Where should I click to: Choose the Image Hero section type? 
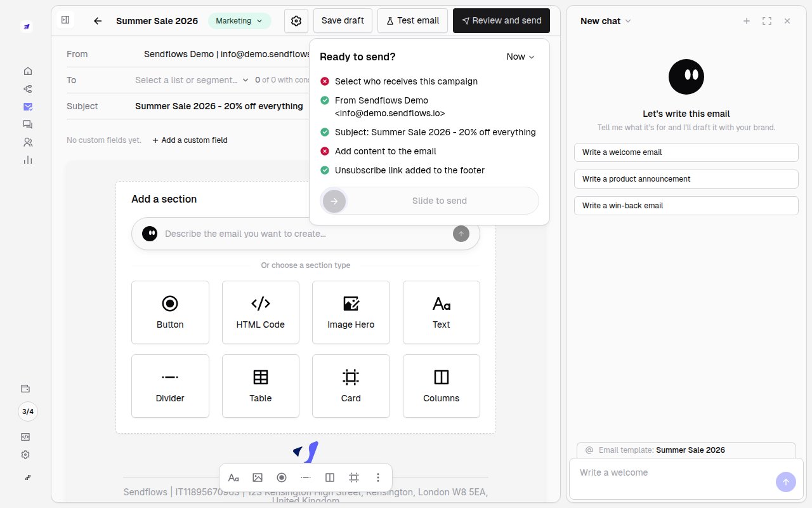tap(351, 312)
